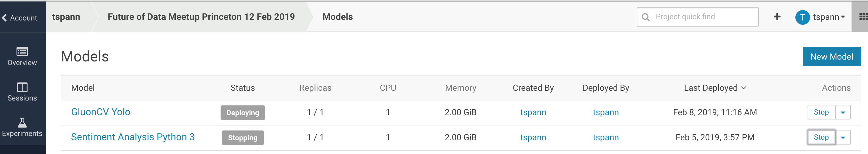Open GluonCV Yolo actions dropdown arrow
The image size is (868, 154).
tap(843, 112)
